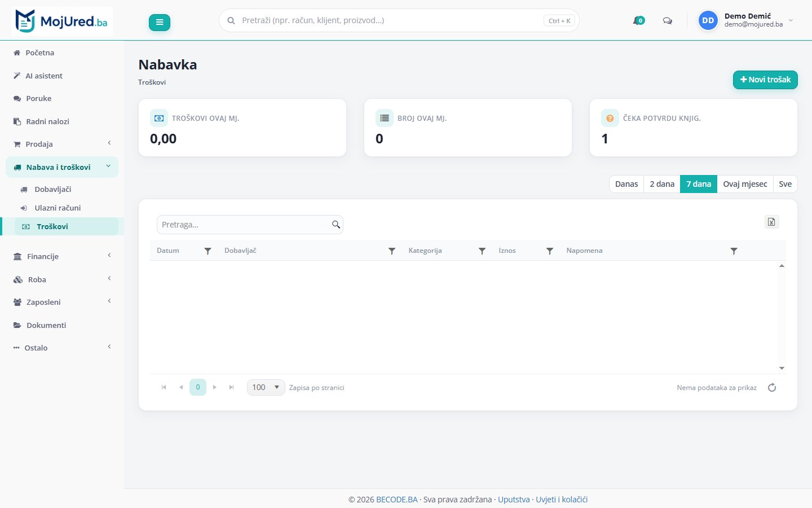Viewport: 812px width, 508px height.
Task: Refresh the table data
Action: coord(772,387)
